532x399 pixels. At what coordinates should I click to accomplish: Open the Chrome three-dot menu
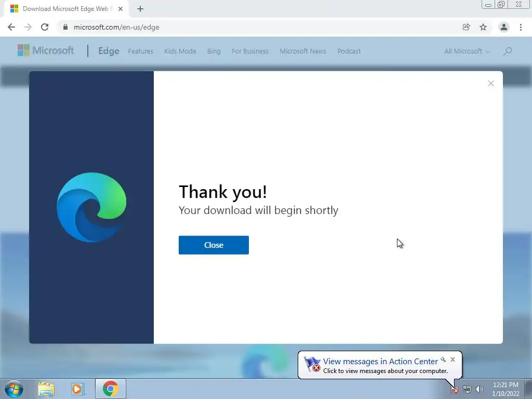tap(521, 27)
